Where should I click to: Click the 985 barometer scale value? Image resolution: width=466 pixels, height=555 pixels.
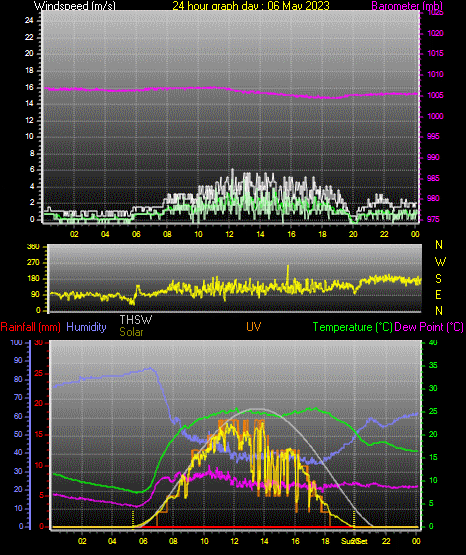[x=433, y=178]
